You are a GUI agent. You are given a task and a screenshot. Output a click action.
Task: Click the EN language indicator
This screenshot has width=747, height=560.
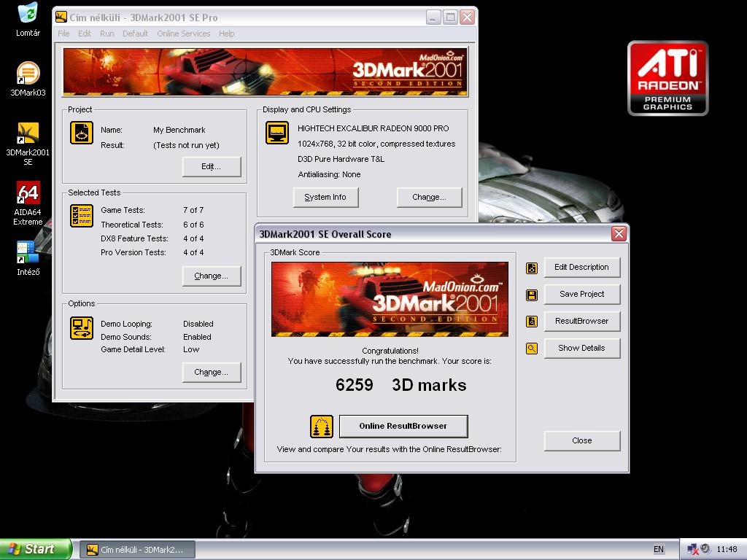[x=659, y=549]
